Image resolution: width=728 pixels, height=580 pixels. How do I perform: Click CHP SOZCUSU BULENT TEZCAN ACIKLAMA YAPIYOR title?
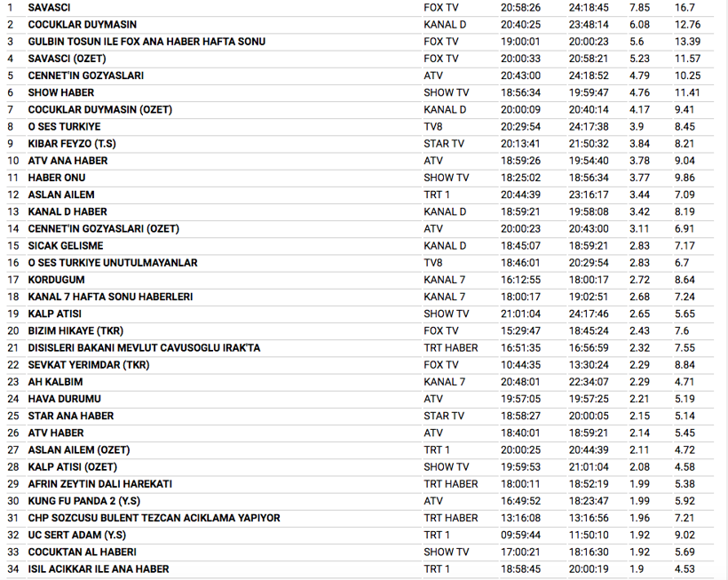[154, 518]
